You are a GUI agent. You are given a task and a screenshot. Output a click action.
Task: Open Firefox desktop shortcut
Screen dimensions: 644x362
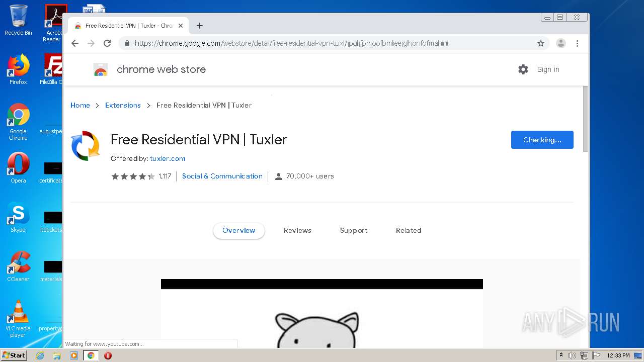18,69
